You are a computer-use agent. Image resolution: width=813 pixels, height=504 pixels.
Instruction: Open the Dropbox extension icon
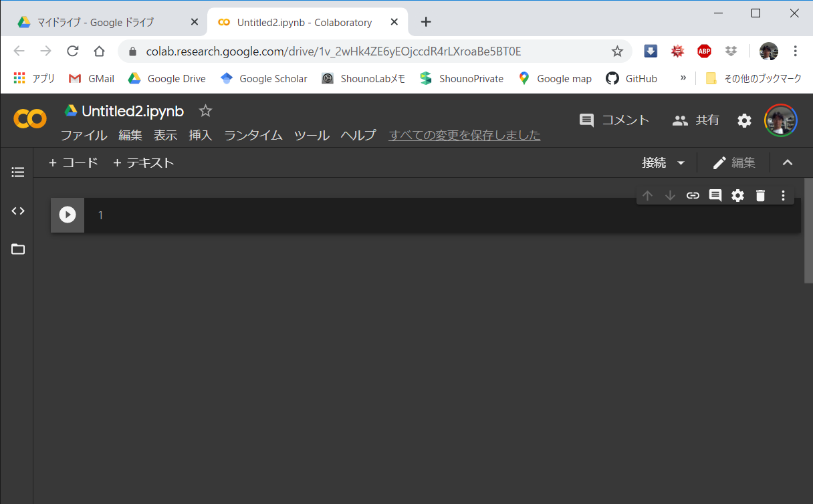[x=731, y=51]
